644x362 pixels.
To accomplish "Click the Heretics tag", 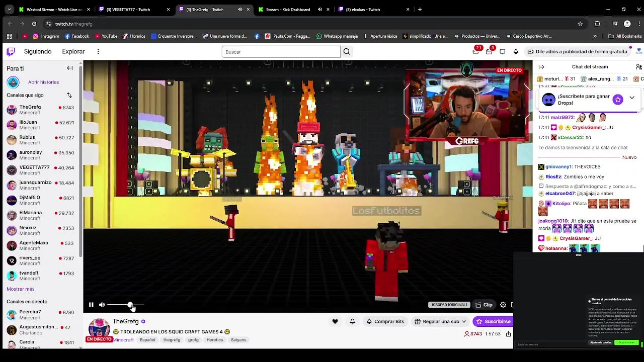I will [215, 340].
